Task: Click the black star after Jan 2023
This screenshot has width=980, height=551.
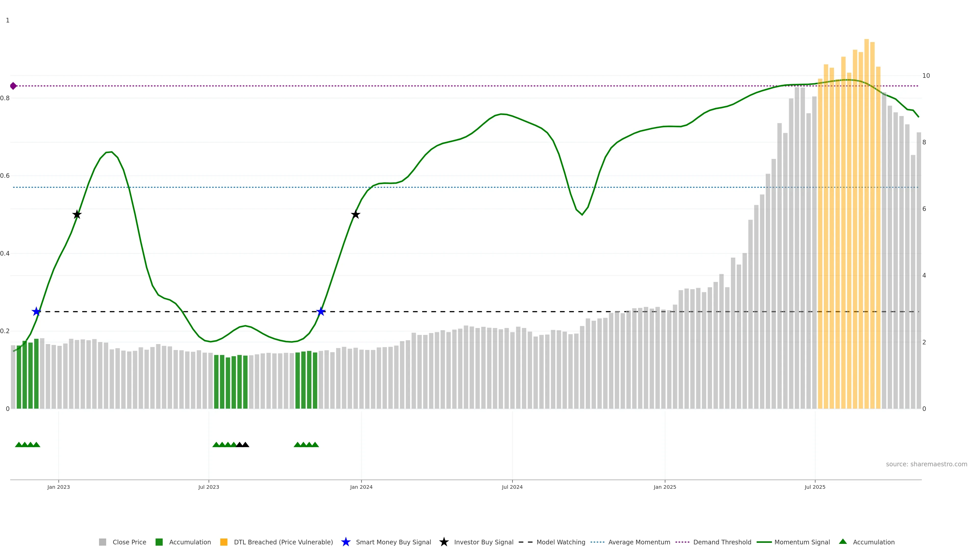Action: point(77,215)
